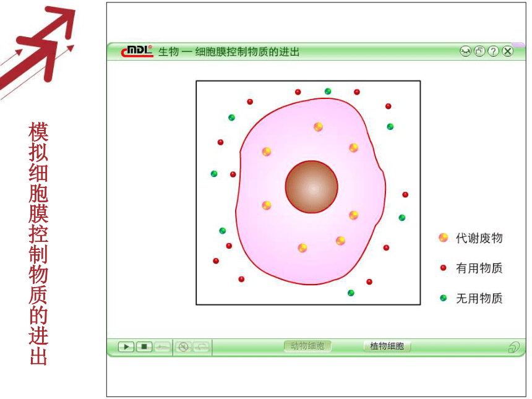Click the greyed loop/return icon in bottom toolbar

click(202, 347)
